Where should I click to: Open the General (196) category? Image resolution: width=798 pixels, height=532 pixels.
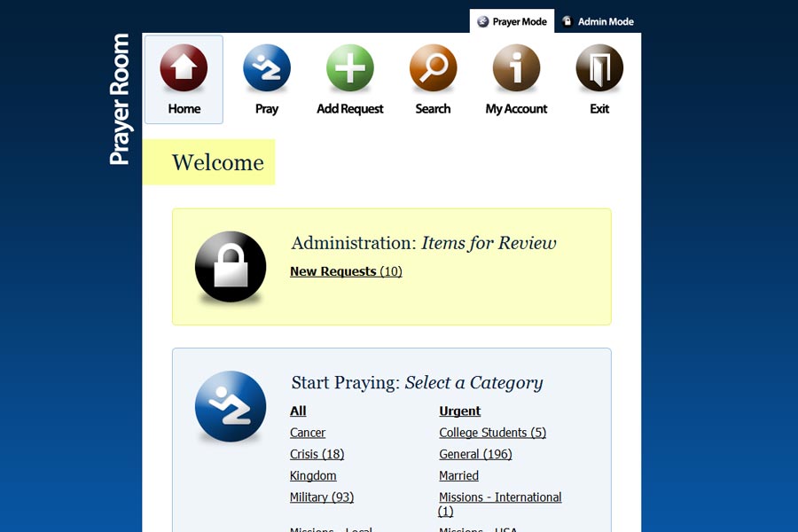pyautogui.click(x=475, y=454)
